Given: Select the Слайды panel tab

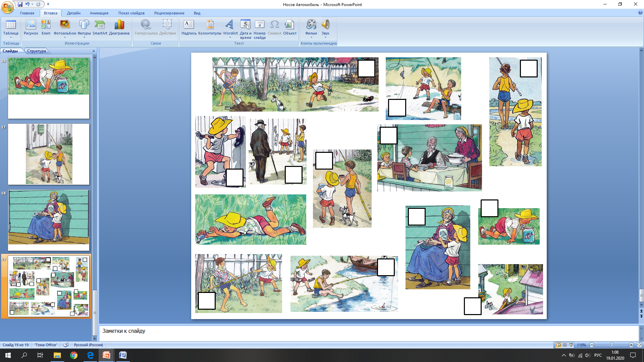Looking at the screenshot, I should click(10, 51).
